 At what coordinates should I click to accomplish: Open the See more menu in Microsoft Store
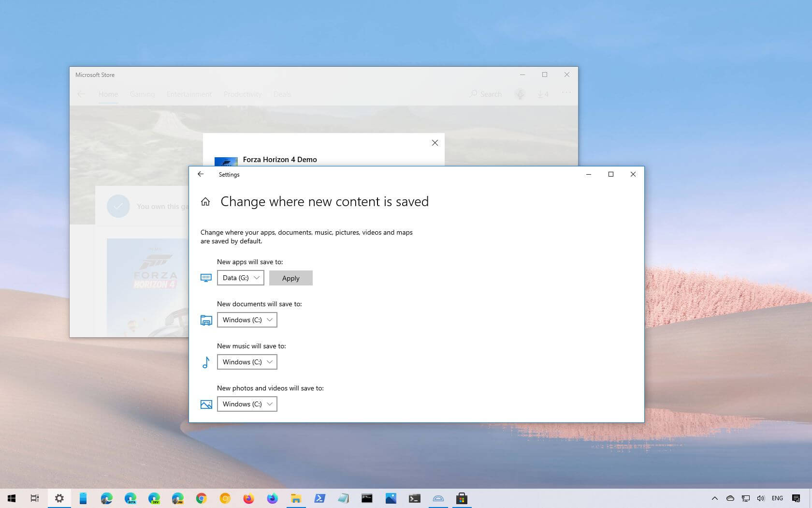(x=566, y=93)
